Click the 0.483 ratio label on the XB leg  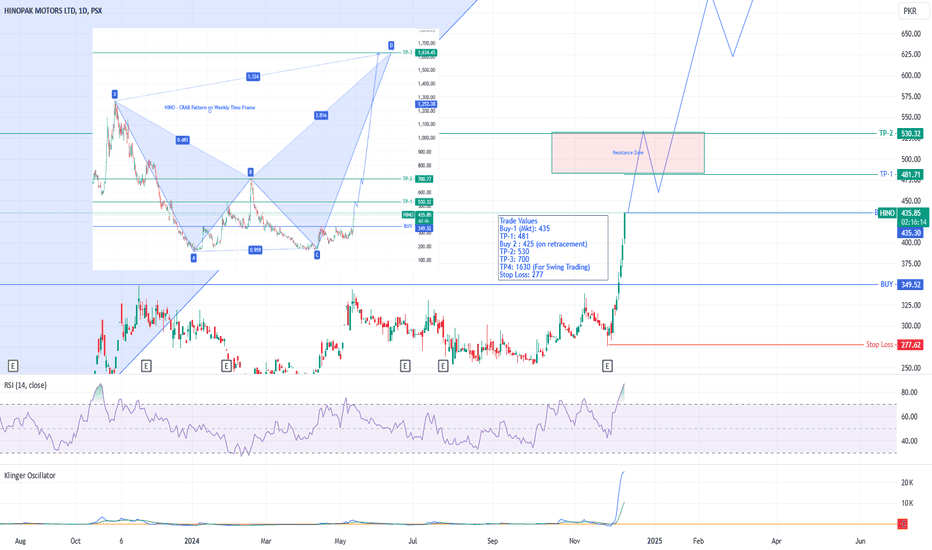tap(182, 140)
